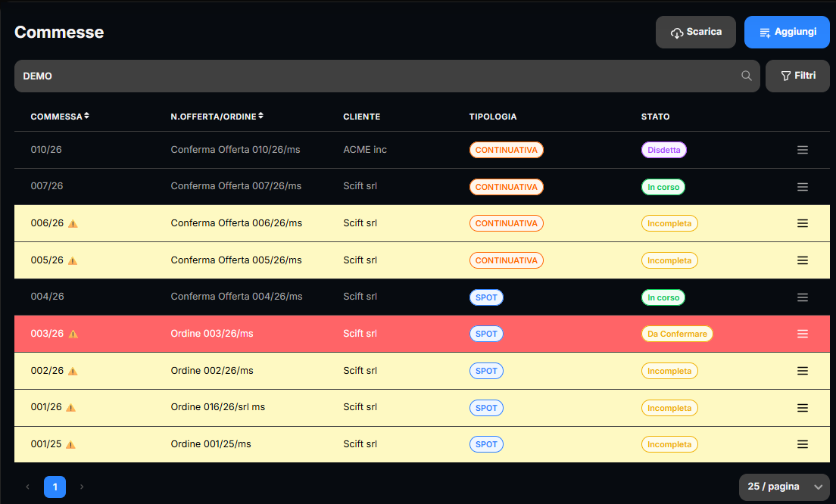This screenshot has width=836, height=504.
Task: Focus the search field containing DEMO
Action: 387,76
